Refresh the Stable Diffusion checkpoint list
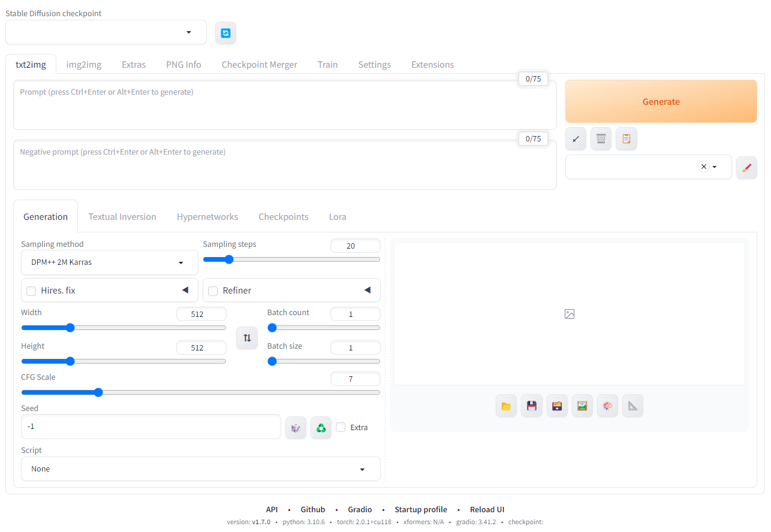Viewport: 771px width, 532px height. point(225,33)
